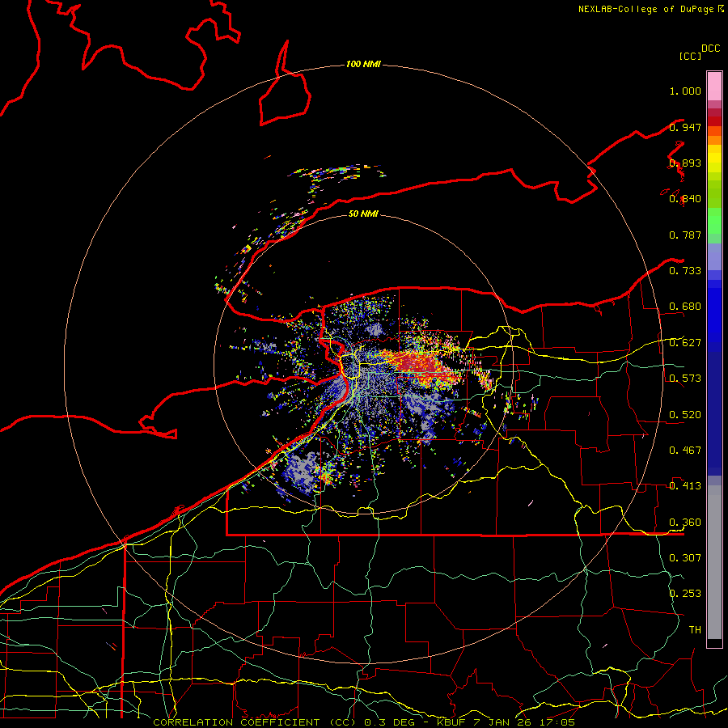Click the KBUF station identifier in caption
The height and width of the screenshot is (728, 728).
point(451,722)
